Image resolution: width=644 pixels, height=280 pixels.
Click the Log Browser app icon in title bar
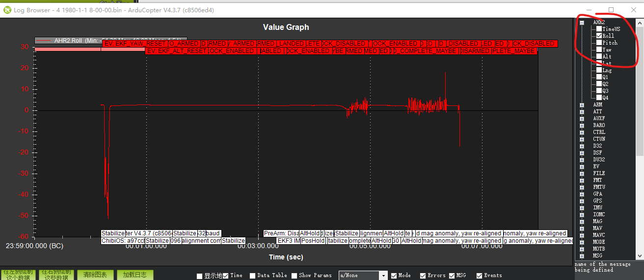(x=7, y=10)
